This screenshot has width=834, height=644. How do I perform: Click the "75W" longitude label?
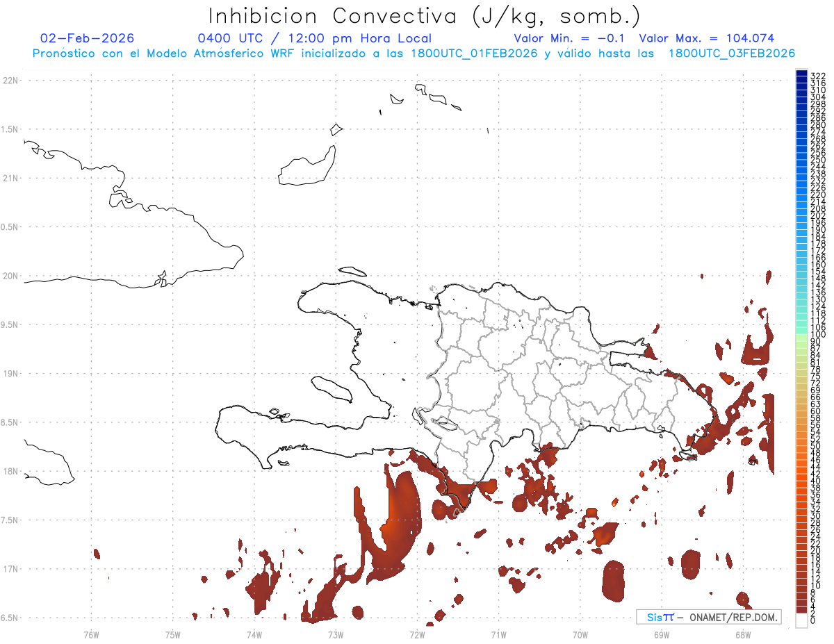[x=172, y=634]
